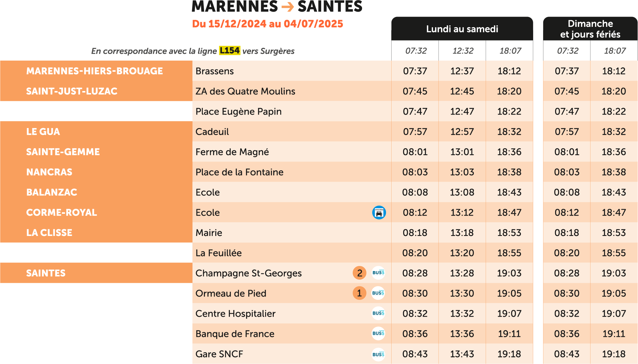Click the orange circle numbered 1
This screenshot has width=638, height=364.
359,293
